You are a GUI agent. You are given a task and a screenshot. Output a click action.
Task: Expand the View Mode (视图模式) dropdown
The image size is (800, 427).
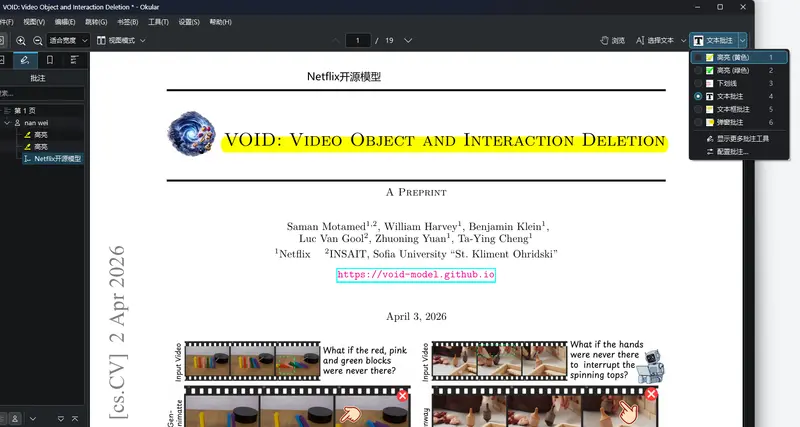(x=121, y=40)
